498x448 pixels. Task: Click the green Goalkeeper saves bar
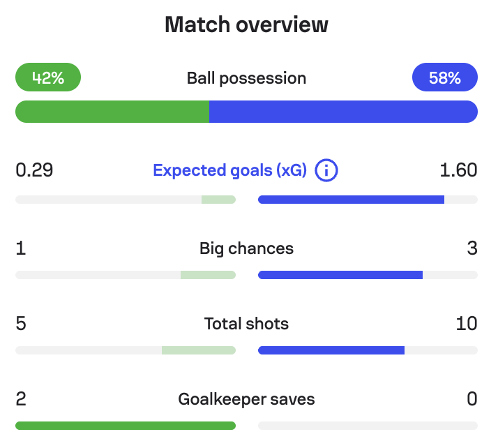point(126,426)
